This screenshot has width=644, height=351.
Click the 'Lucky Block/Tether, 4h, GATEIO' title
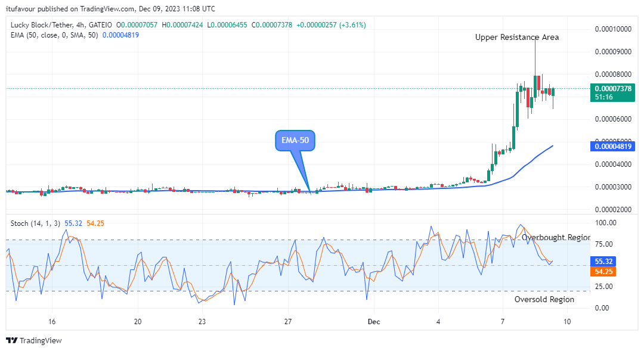[61, 25]
